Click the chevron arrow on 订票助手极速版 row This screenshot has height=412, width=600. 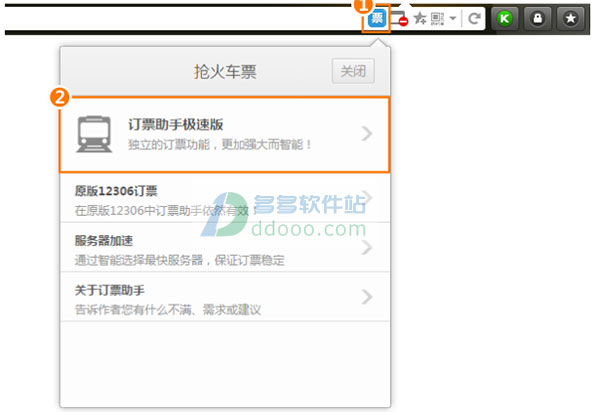click(x=367, y=134)
